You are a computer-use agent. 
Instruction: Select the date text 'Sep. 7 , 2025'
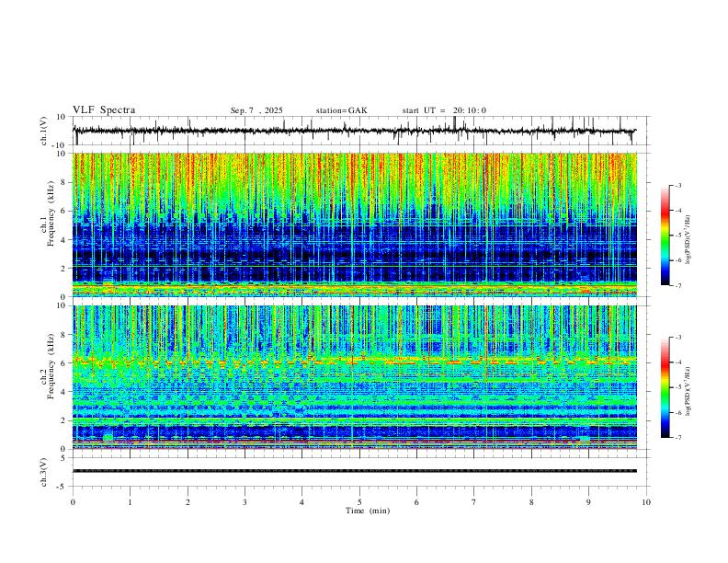tap(256, 110)
